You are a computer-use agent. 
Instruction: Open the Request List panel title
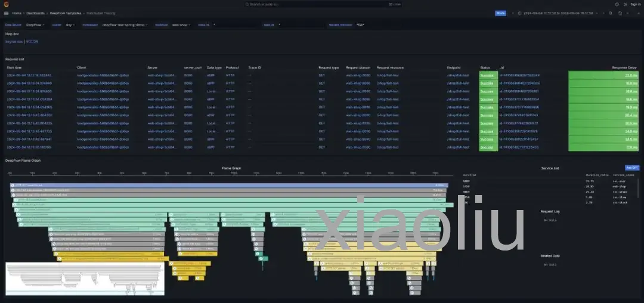15,59
